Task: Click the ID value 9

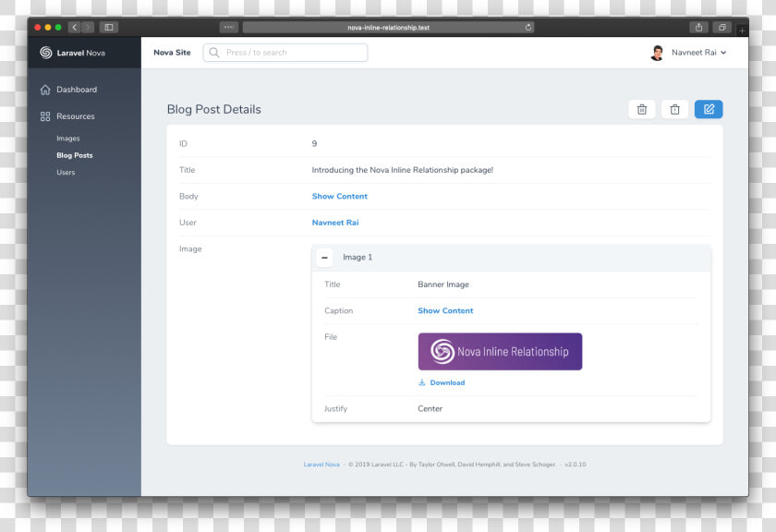Action: pyautogui.click(x=314, y=143)
